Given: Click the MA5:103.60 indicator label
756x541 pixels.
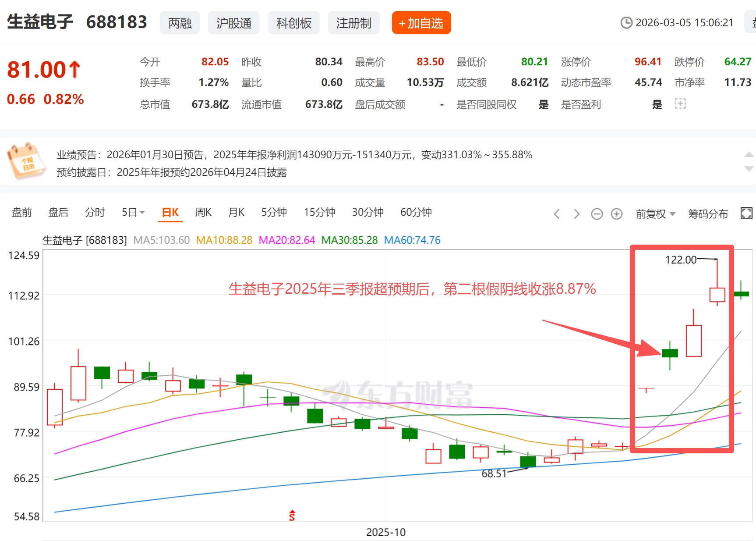Looking at the screenshot, I should [162, 240].
